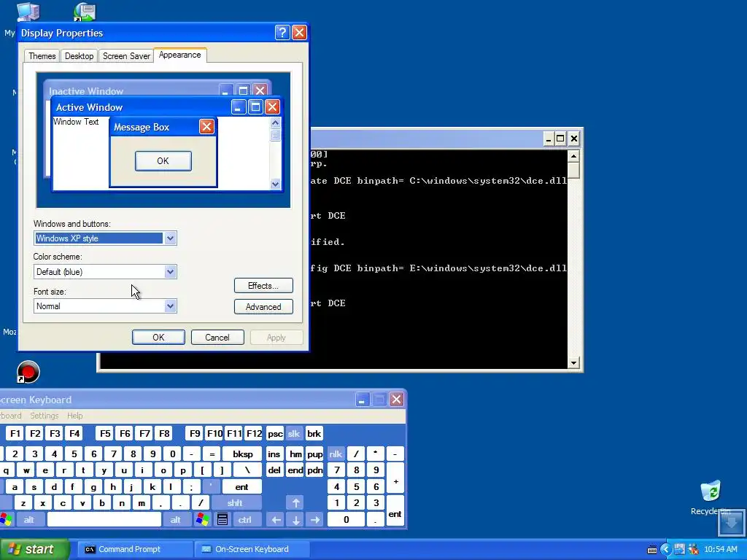Open the Themes tab
Image resolution: width=747 pixels, height=560 pixels.
coord(42,55)
